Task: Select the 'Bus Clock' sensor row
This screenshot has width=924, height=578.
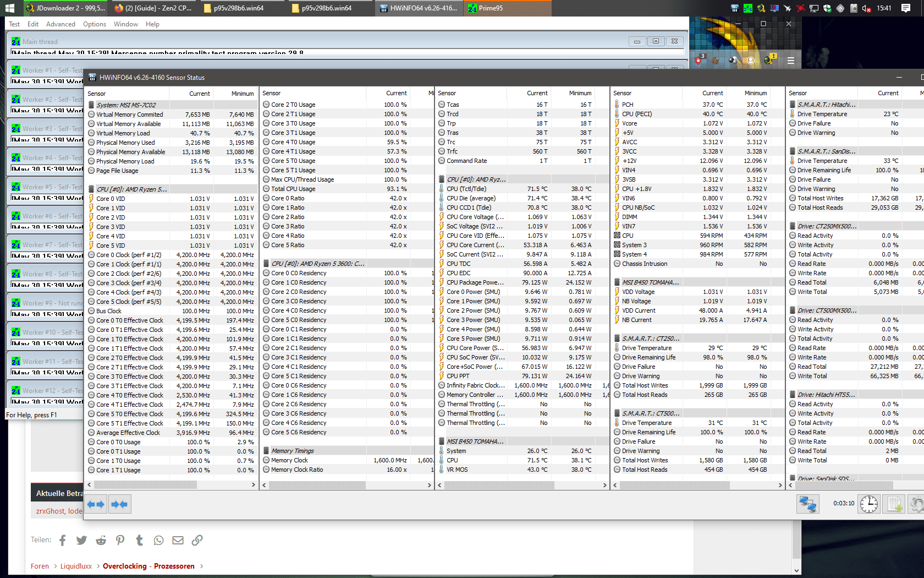Action: pos(171,311)
